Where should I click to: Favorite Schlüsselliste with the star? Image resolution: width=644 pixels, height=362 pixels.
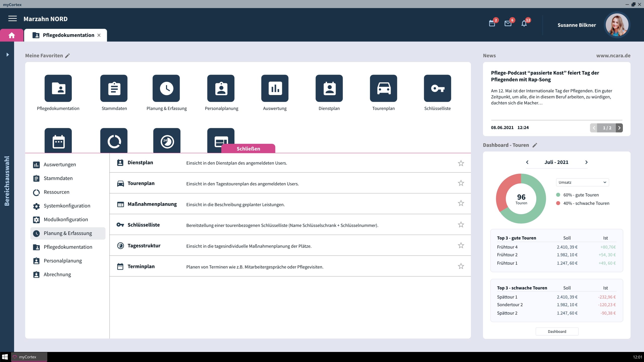461,224
